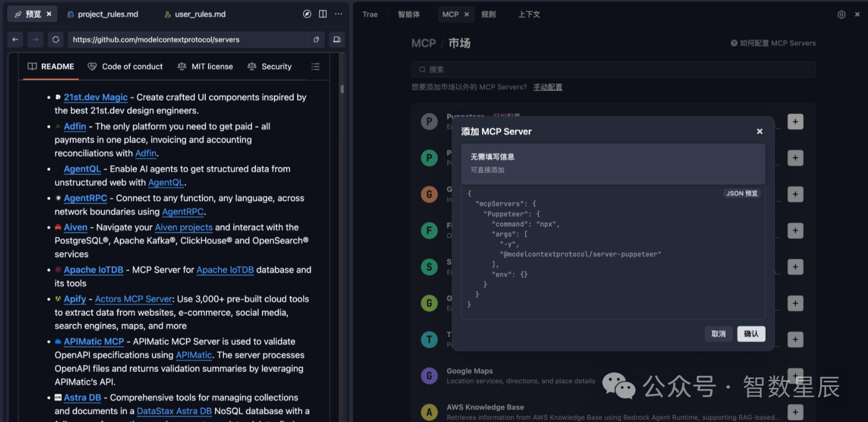
Task: Open the APIMatic MCP link
Action: point(94,342)
